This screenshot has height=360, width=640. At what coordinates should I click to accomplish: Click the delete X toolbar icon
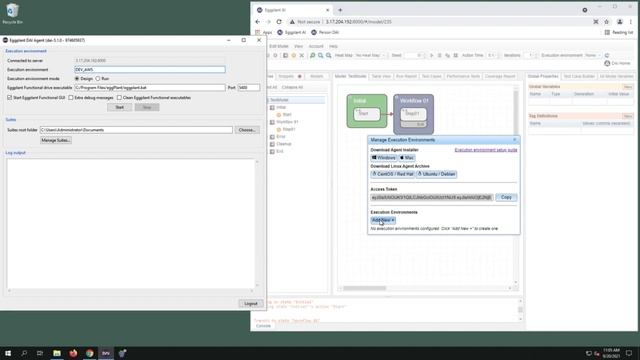click(x=302, y=56)
